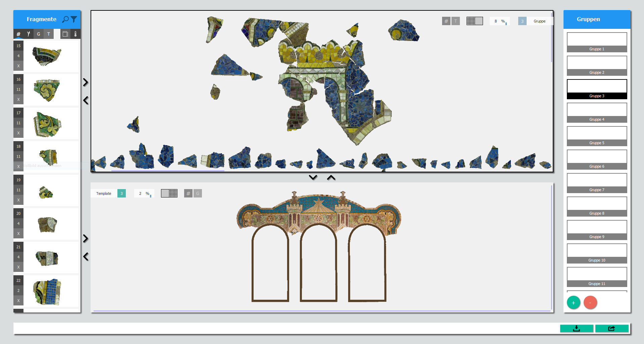Adjust the template canvas zoom slider marker
Image resolution: width=644 pixels, height=344 pixels.
pos(151,196)
